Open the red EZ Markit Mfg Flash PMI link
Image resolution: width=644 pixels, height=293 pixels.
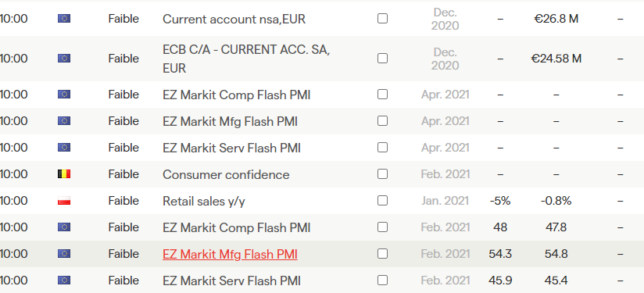pos(230,255)
